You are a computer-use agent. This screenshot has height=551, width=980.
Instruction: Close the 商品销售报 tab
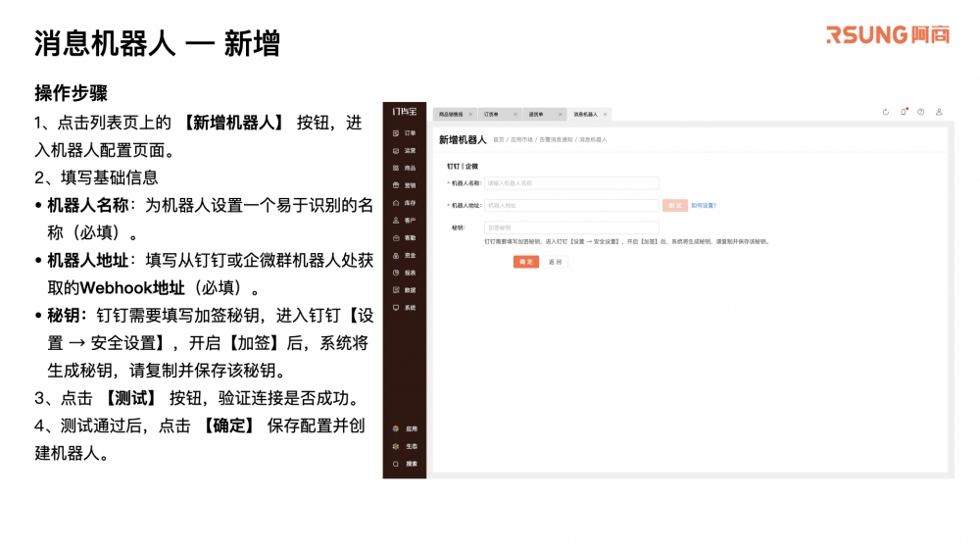click(470, 115)
